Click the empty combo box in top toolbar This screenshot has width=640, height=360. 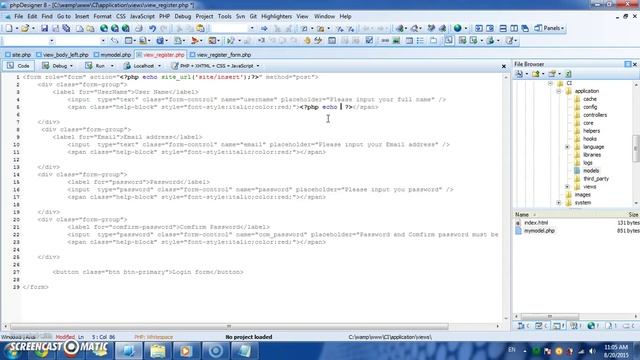232,28
